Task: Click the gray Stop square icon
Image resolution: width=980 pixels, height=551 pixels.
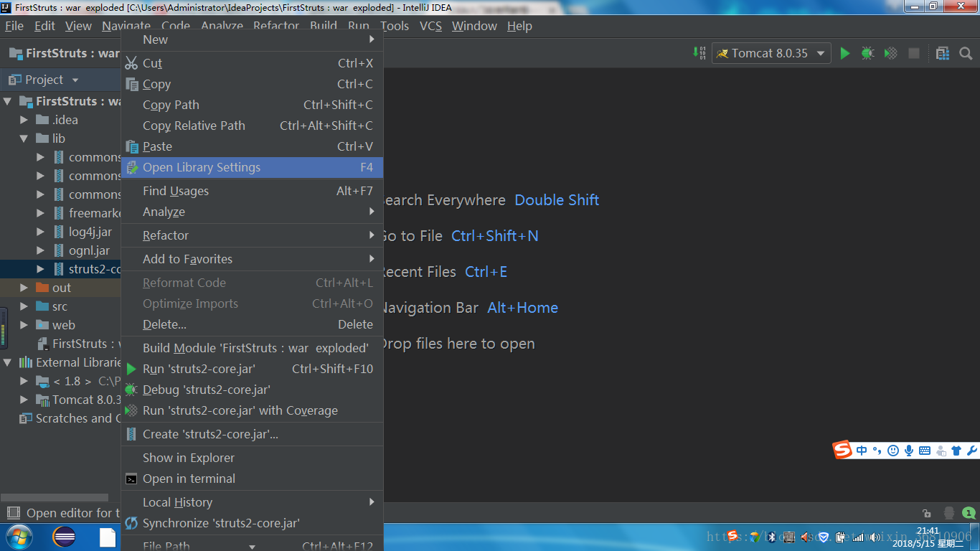Action: 913,53
